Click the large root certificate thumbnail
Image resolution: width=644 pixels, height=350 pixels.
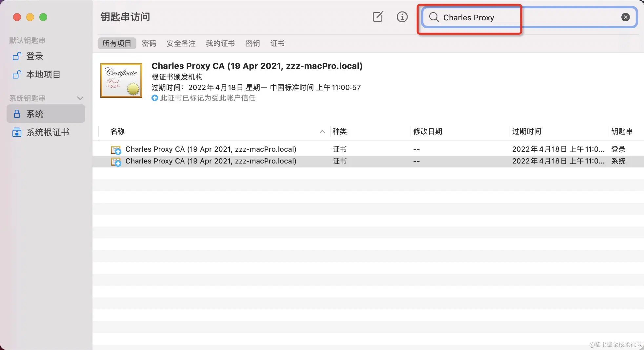click(121, 80)
